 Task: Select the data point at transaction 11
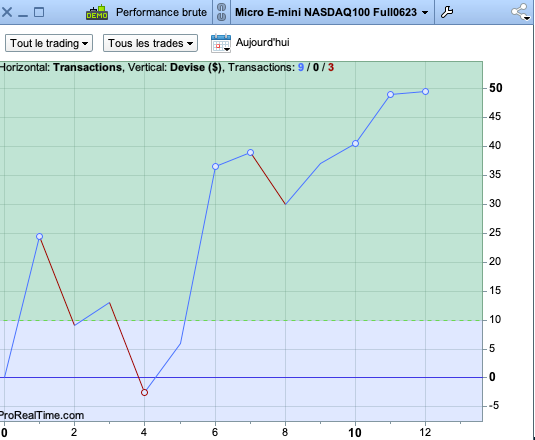click(x=391, y=94)
